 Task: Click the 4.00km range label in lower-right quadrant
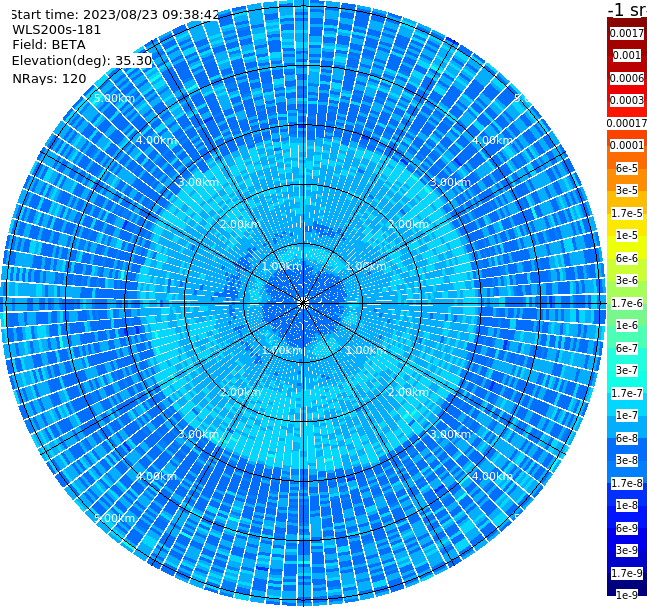[492, 476]
